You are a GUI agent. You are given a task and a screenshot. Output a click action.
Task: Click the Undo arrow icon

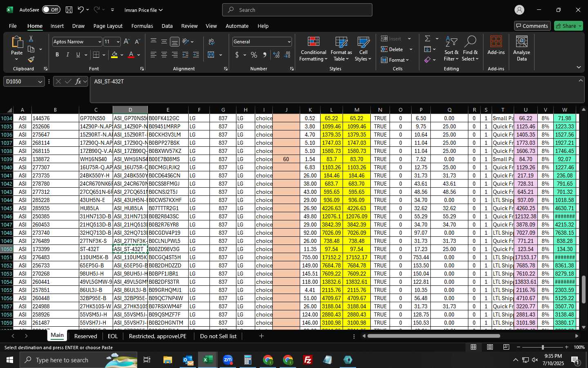pyautogui.click(x=81, y=10)
